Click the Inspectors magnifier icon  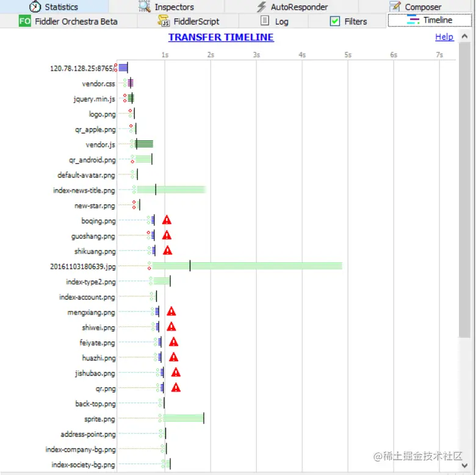(x=145, y=6)
